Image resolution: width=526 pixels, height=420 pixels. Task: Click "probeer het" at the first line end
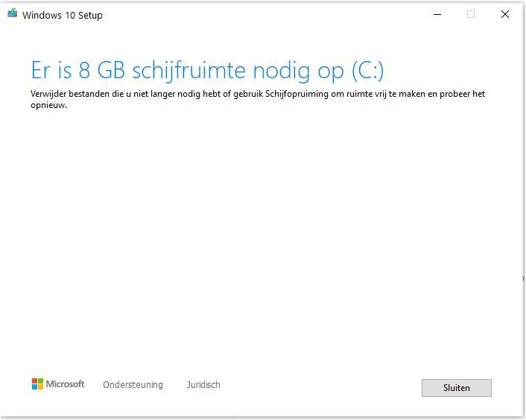(x=462, y=94)
